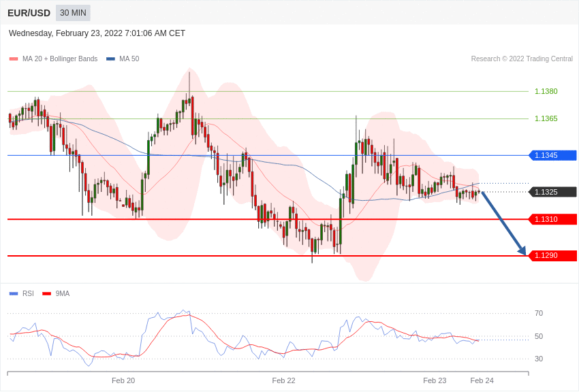Image resolution: width=579 pixels, height=392 pixels.
Task: Click the Feb 24 date axis label
Action: pos(482,380)
